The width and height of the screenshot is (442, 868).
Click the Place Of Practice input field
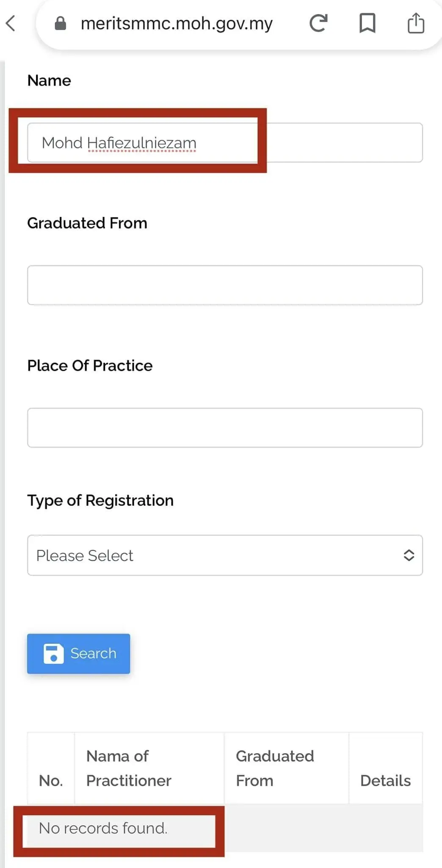224,428
